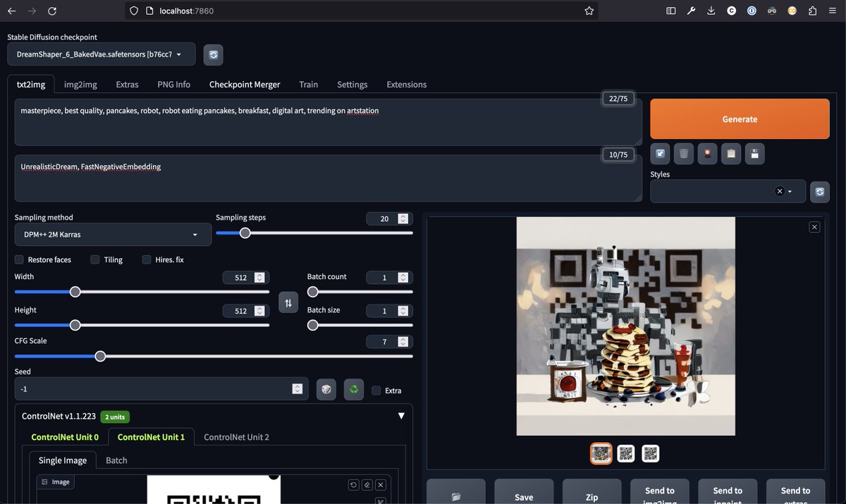Open the Checkpoint Merger tab

(245, 85)
